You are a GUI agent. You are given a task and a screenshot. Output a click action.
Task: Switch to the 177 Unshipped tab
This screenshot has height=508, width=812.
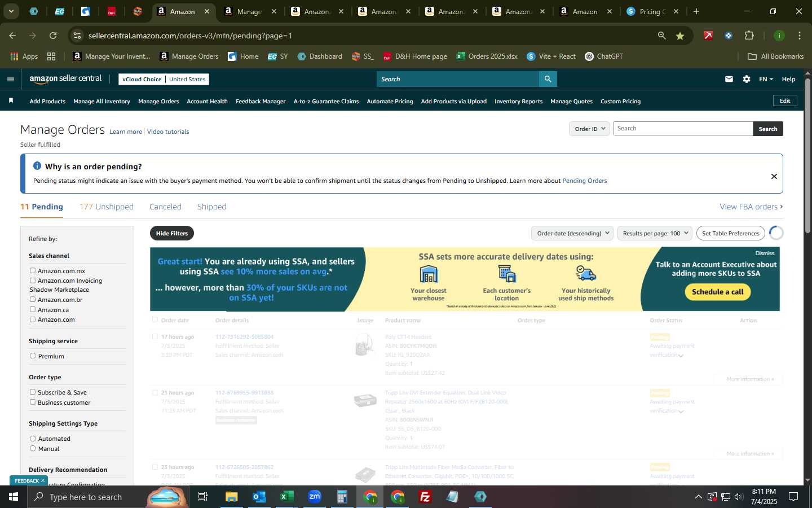tap(107, 207)
